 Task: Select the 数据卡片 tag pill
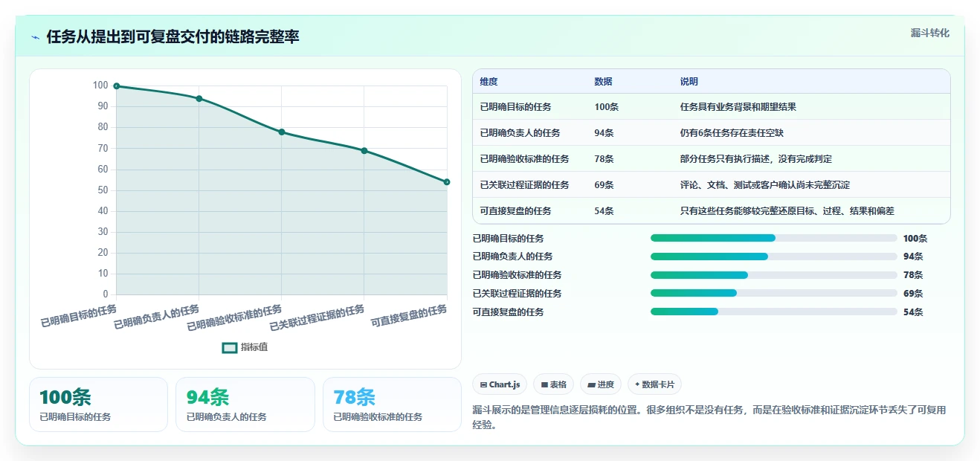(654, 384)
